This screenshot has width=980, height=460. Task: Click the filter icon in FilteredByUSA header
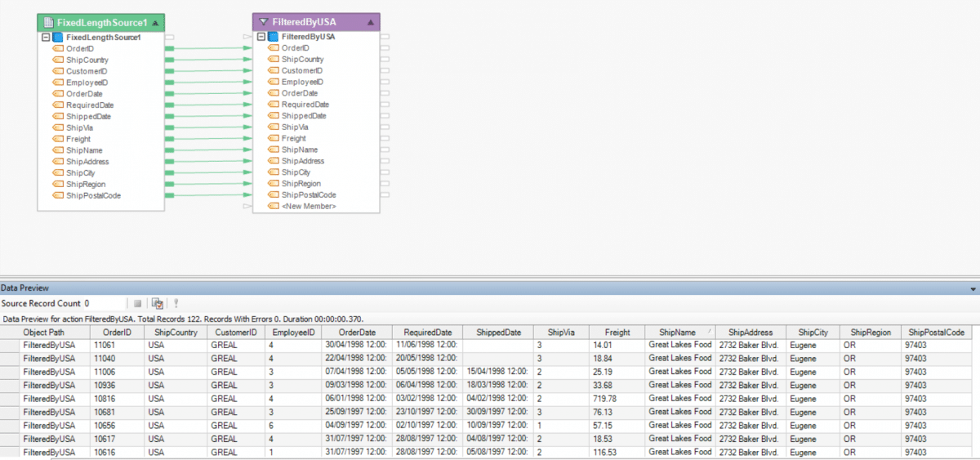263,22
